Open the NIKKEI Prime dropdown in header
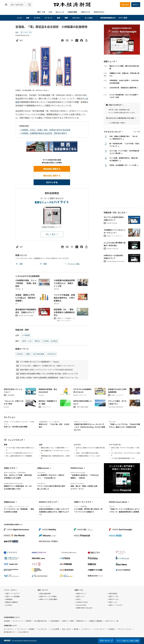The height and width of the screenshot is (644, 144). coord(100,12)
